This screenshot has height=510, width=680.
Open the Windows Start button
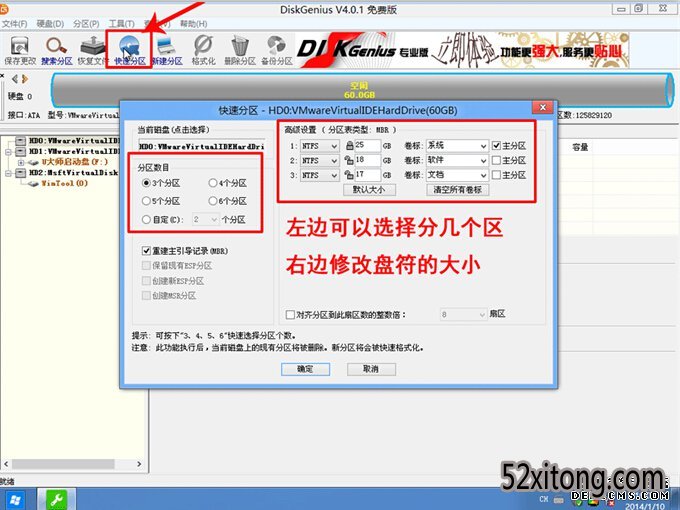pos(13,500)
